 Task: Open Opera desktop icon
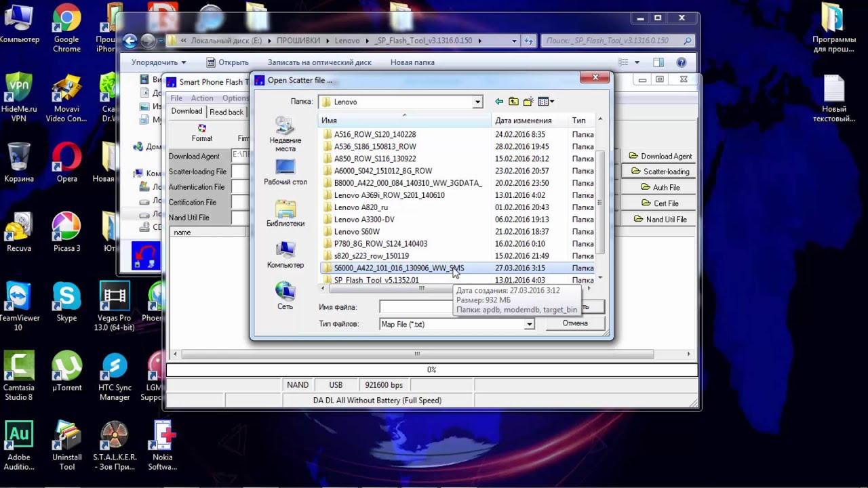coord(66,163)
